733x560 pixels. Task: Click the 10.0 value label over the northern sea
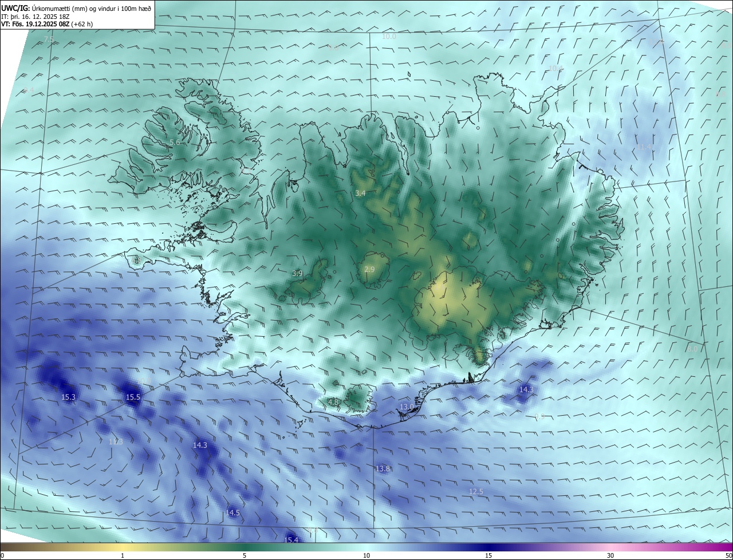[389, 37]
